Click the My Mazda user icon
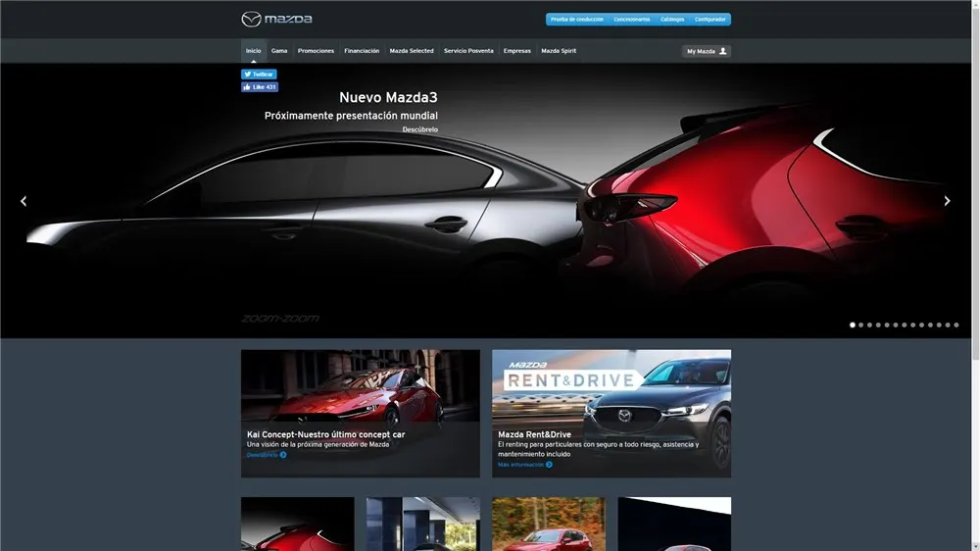The height and width of the screenshot is (551, 980). (x=723, y=51)
